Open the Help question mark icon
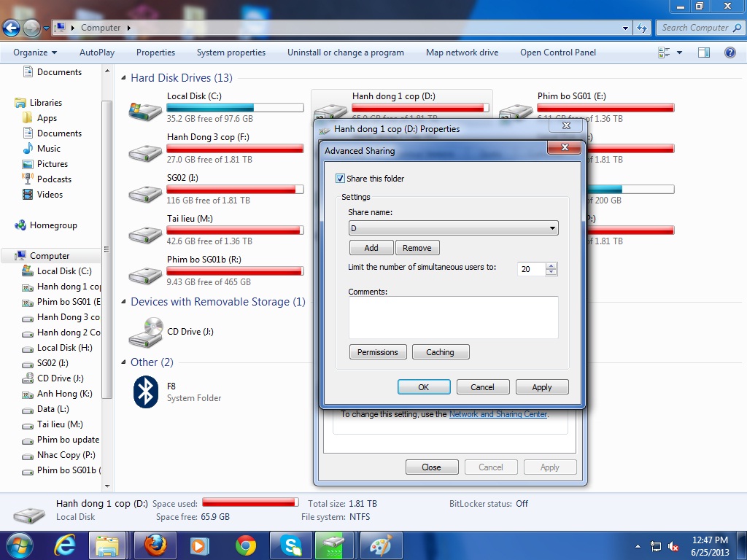The height and width of the screenshot is (560, 747). [x=729, y=52]
